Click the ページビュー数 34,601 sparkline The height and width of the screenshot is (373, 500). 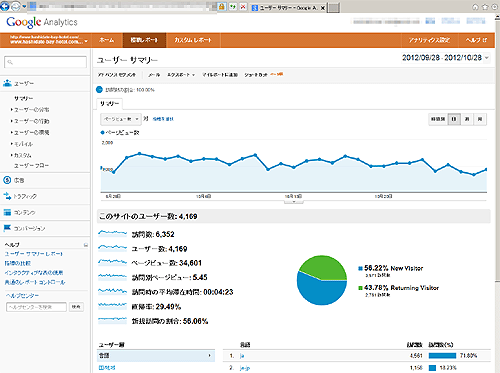pyautogui.click(x=112, y=262)
